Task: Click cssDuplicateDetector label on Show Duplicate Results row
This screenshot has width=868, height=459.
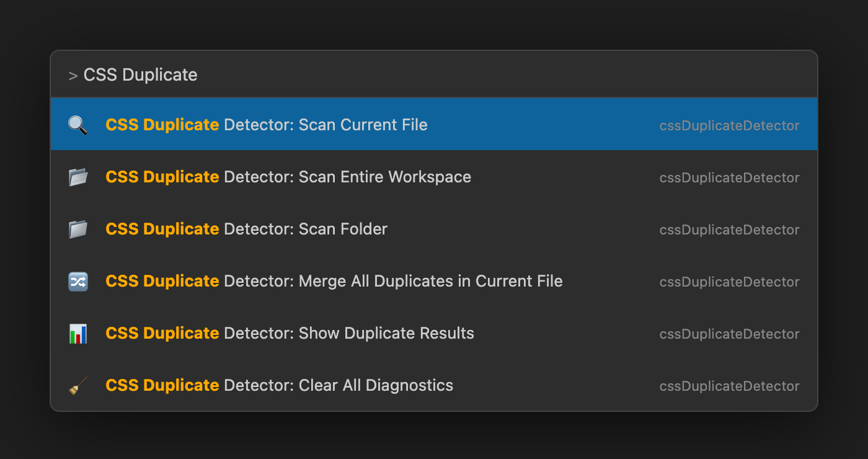Action: coord(729,334)
